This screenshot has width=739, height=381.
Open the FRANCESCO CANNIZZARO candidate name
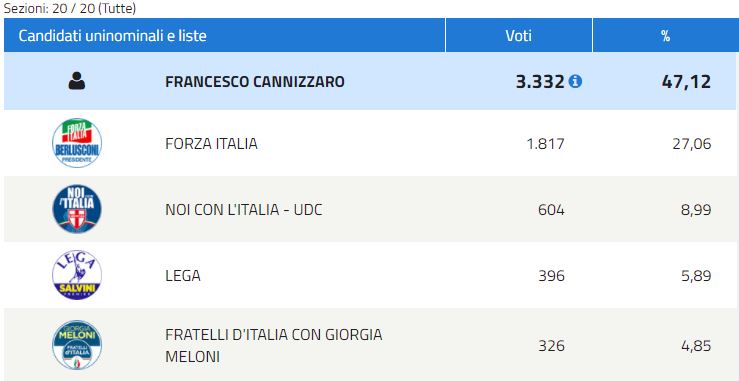click(x=255, y=82)
